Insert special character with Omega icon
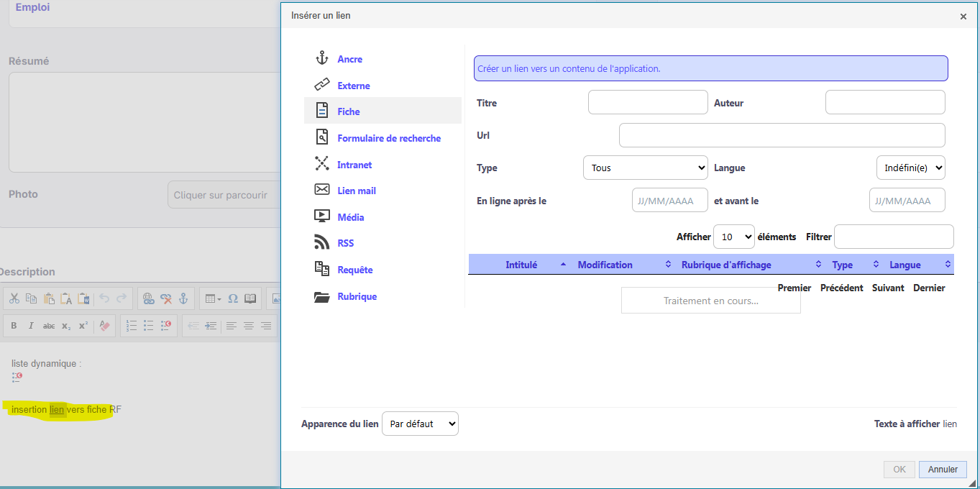 [x=233, y=298]
